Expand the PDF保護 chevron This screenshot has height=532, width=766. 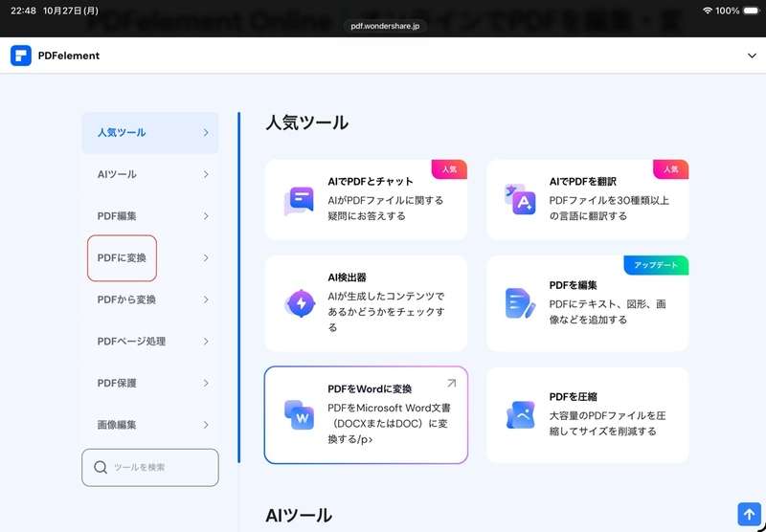pos(206,383)
